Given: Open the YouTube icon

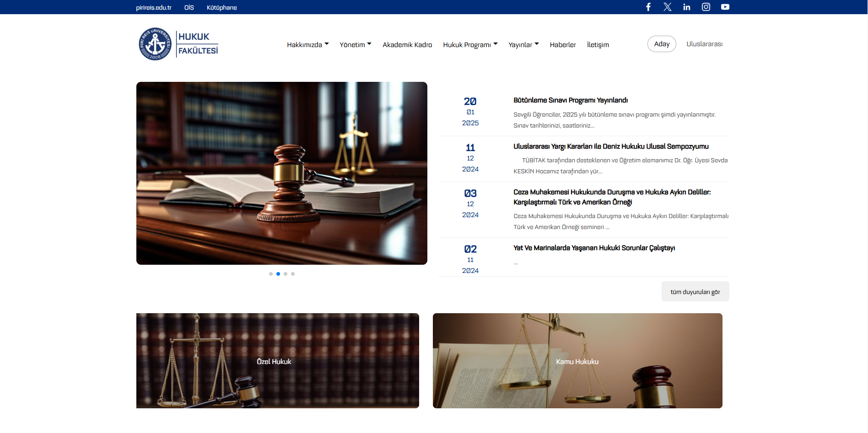Looking at the screenshot, I should click(x=725, y=7).
